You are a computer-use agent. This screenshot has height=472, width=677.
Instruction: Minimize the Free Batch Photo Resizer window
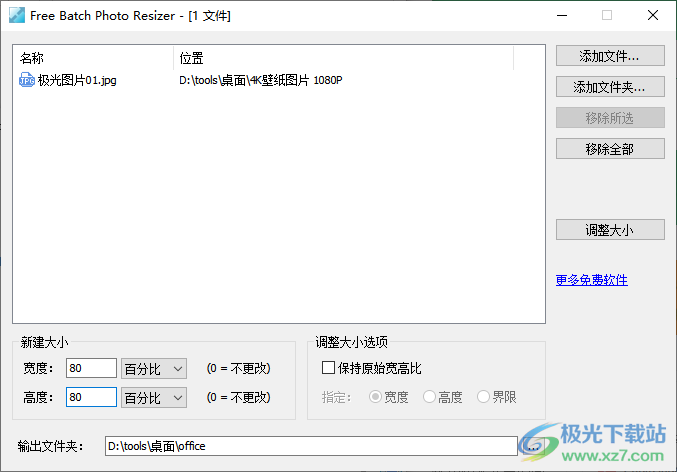(x=562, y=16)
